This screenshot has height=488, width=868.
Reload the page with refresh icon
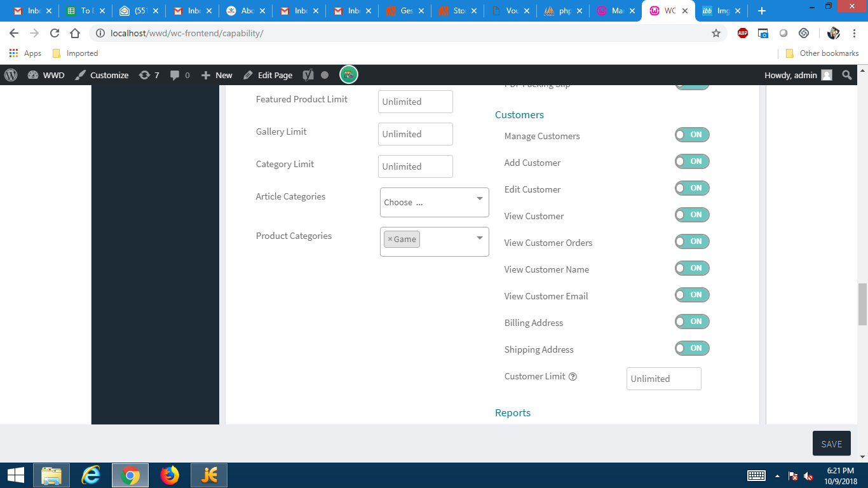(x=55, y=33)
